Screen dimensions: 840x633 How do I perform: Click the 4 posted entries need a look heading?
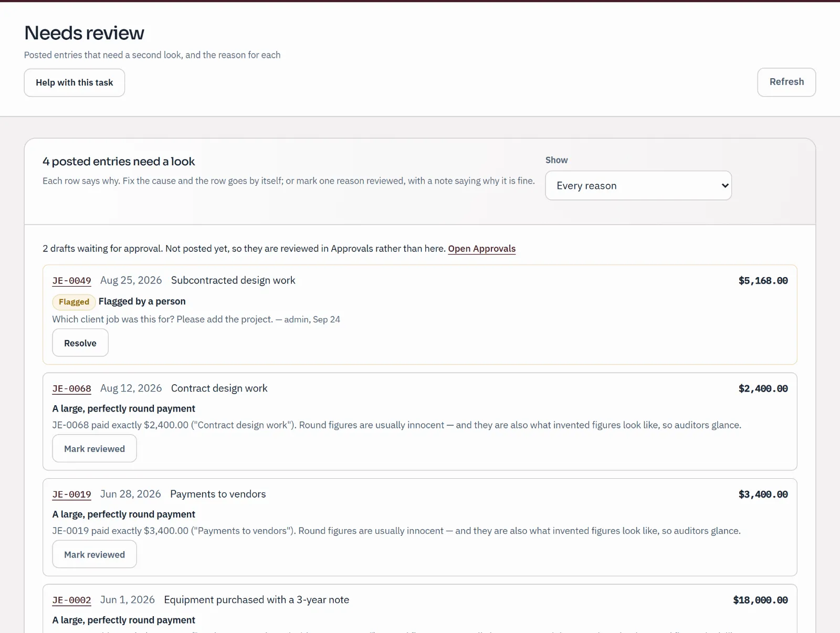pyautogui.click(x=119, y=162)
